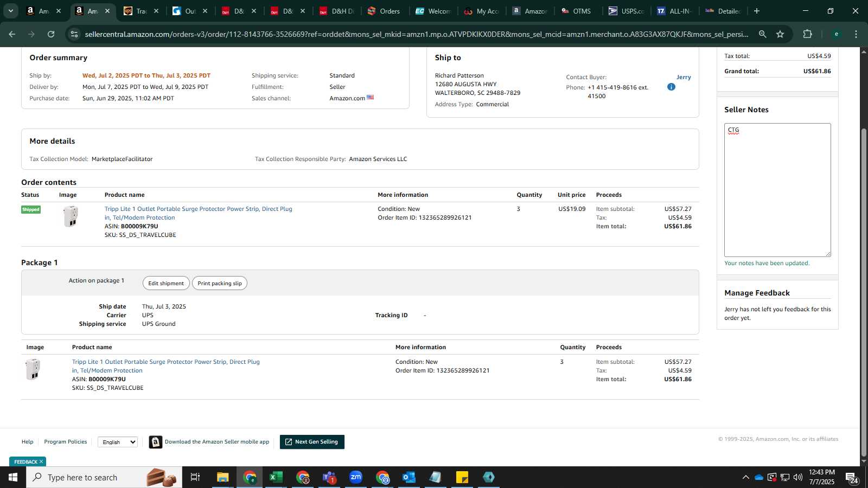Switch to the OTMS tab
Image resolution: width=868 pixels, height=488 pixels.
pyautogui.click(x=577, y=11)
